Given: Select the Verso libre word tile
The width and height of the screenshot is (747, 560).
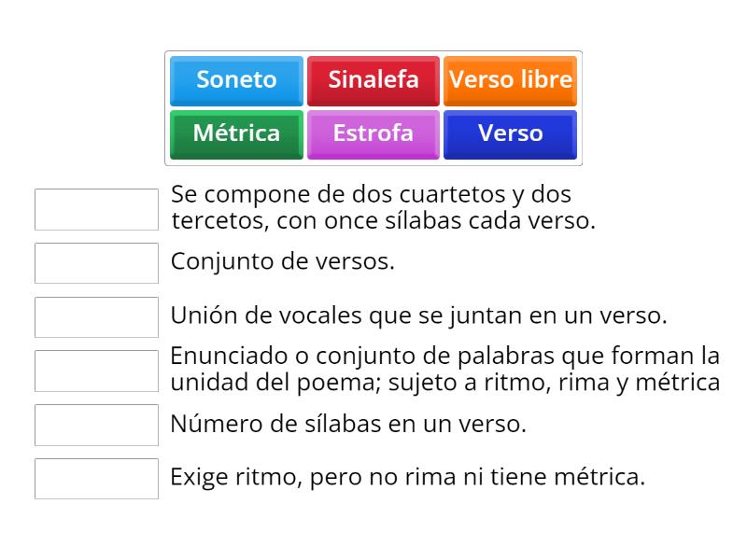Looking at the screenshot, I should [510, 80].
